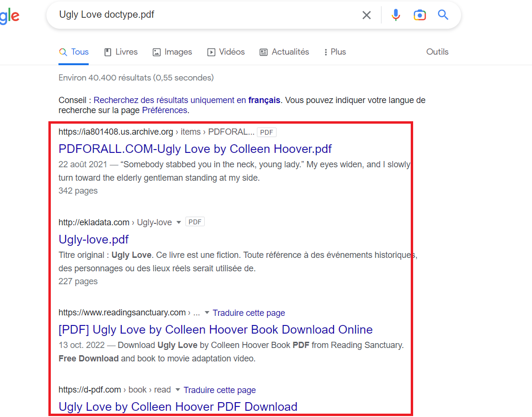Open '[PDF] Ugly Love by Colleen Hoover Book Download Online'
Viewport: 532px width, 417px height.
[x=216, y=330]
